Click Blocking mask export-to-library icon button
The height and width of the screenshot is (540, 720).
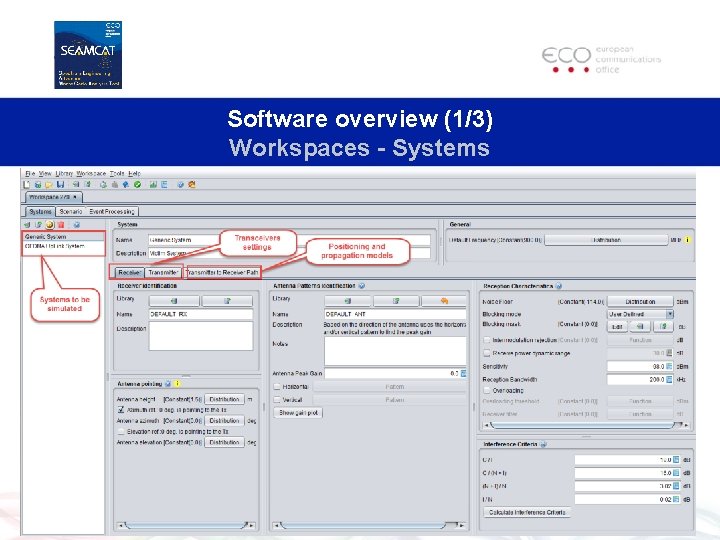pos(663,326)
